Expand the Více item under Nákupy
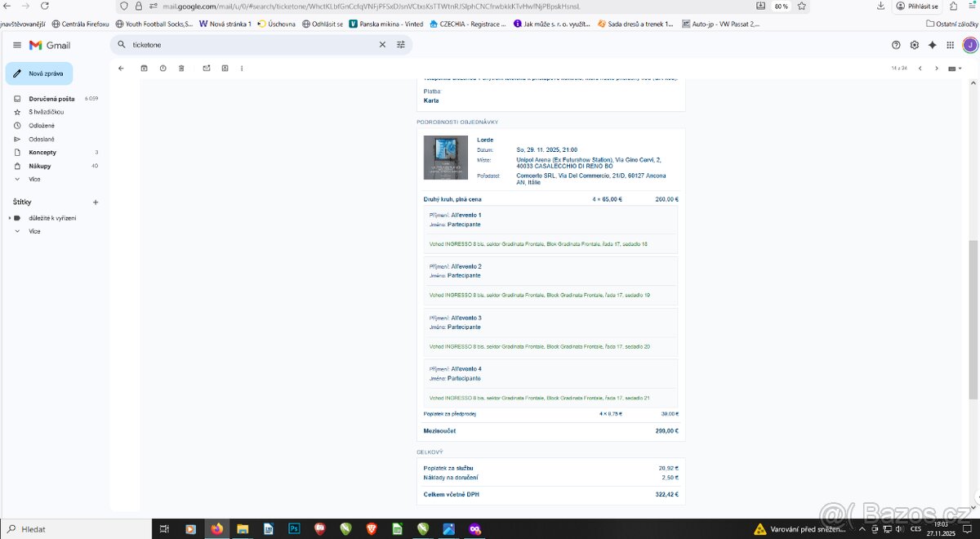The width and height of the screenshot is (980, 539). point(34,179)
